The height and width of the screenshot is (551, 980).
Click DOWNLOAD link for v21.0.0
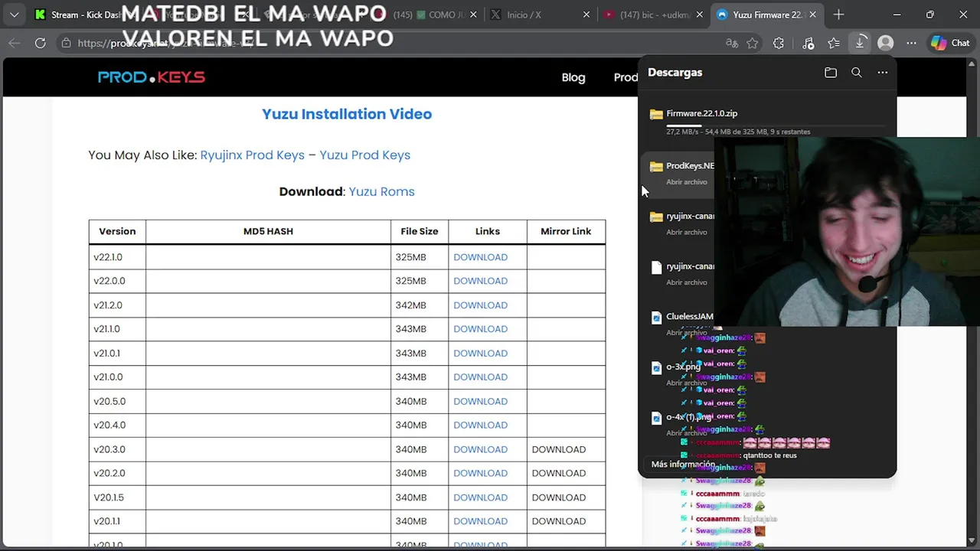coord(480,377)
